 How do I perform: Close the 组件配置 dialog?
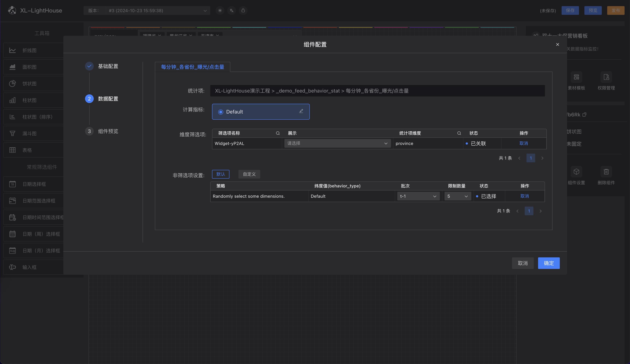[557, 44]
